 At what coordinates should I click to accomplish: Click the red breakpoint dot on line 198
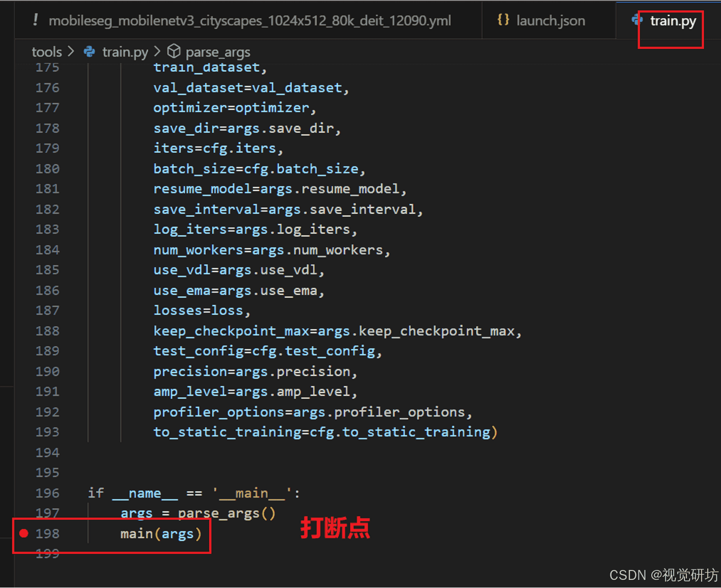tap(23, 533)
